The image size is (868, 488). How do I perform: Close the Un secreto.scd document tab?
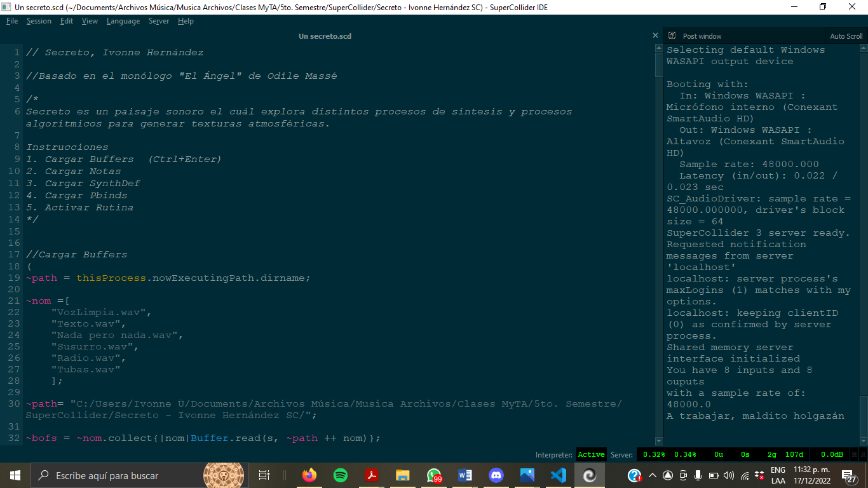click(655, 36)
